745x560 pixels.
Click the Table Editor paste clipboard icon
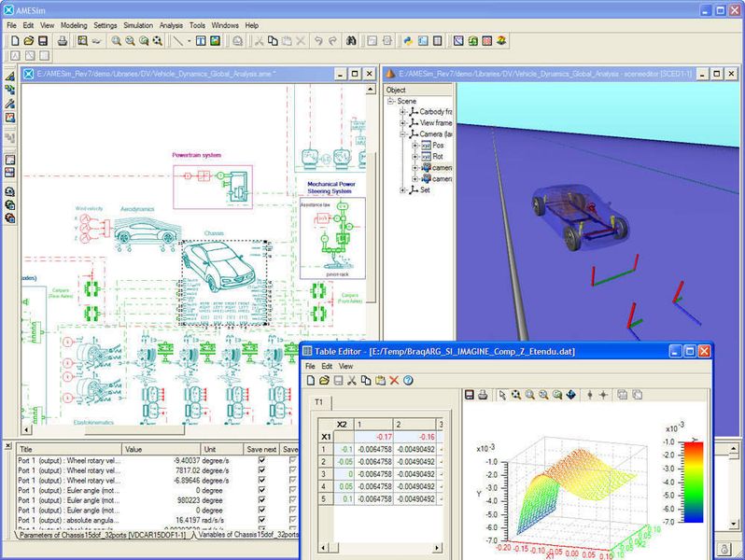[380, 381]
